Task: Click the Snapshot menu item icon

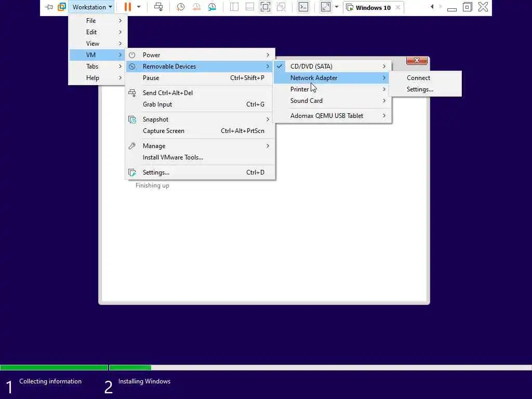Action: [x=132, y=119]
